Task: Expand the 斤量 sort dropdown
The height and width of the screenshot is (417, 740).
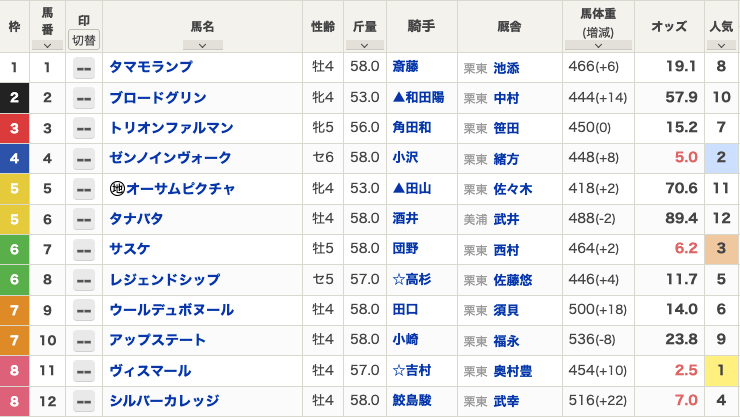Action: [x=364, y=45]
